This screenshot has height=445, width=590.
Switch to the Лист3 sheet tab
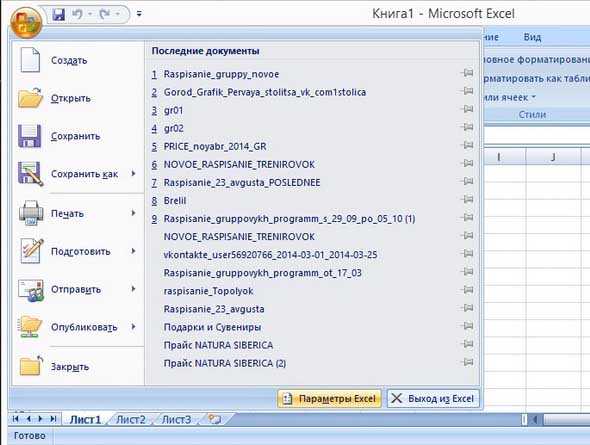176,419
